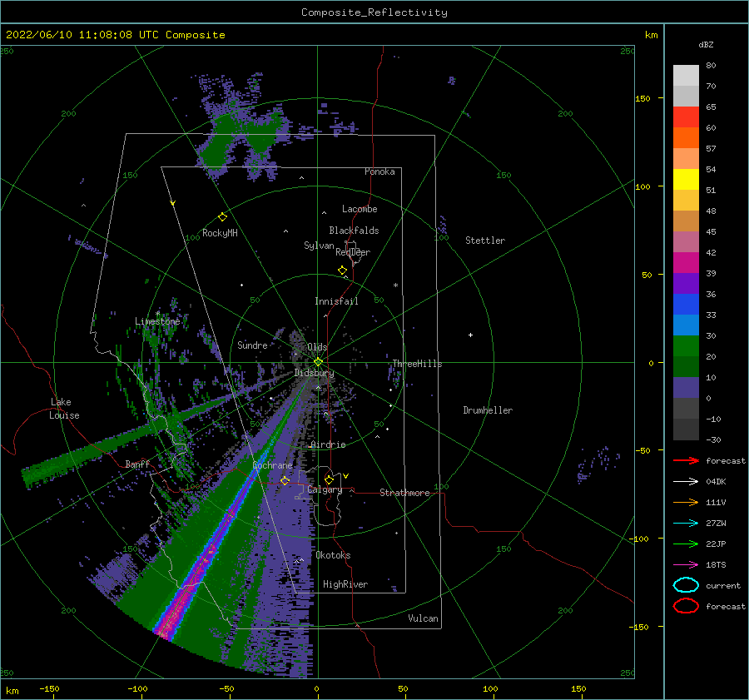Select the orange 57-60 dBZ swatch
This screenshot has width=749, height=700.
pos(686,138)
